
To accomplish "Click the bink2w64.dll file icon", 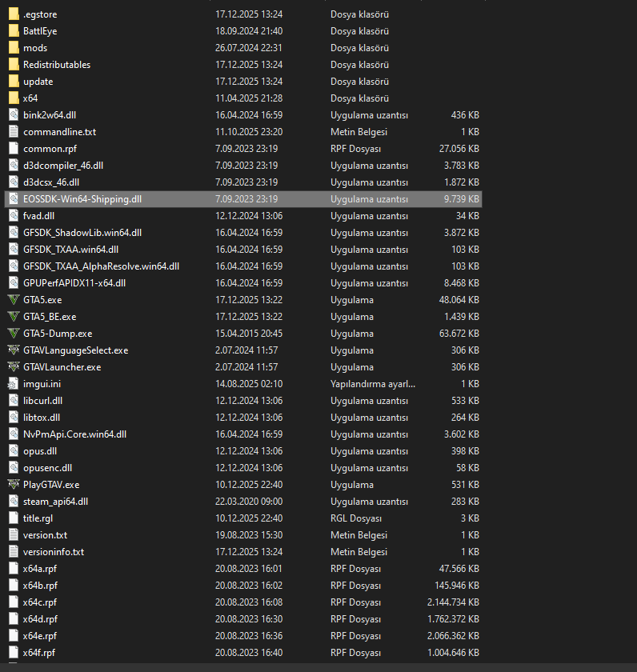I will pyautogui.click(x=14, y=115).
